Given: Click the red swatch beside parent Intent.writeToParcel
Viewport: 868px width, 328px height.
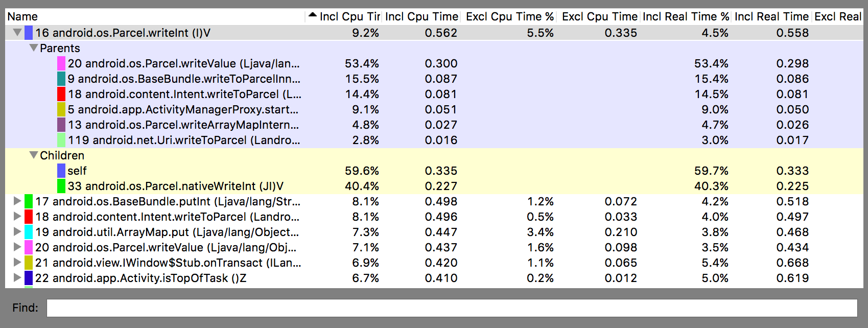Looking at the screenshot, I should click(61, 94).
